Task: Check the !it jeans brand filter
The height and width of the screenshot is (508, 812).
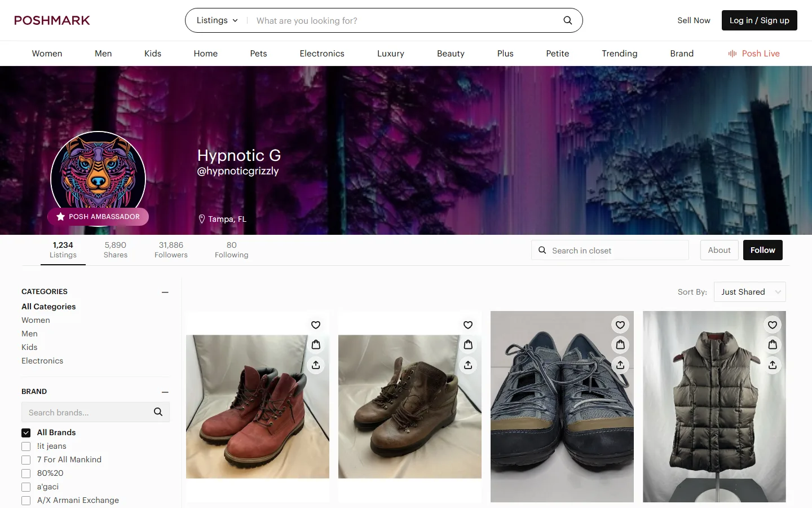Action: 26,446
